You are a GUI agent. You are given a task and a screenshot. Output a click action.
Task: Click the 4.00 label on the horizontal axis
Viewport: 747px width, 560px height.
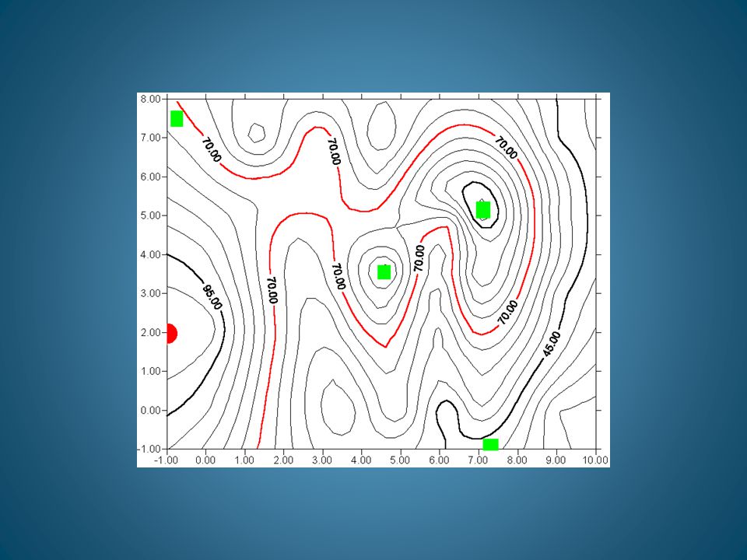[x=361, y=460]
